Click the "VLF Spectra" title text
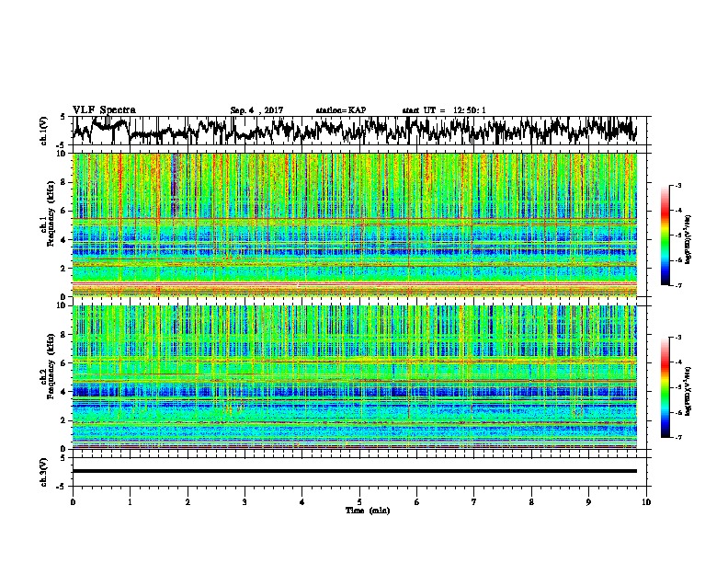728x563 pixels. coord(104,110)
